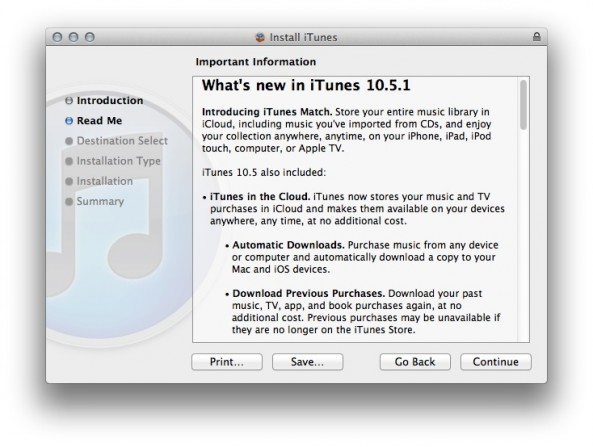Minimize the Install iTunes window
This screenshot has width=593, height=447.
pos(73,37)
